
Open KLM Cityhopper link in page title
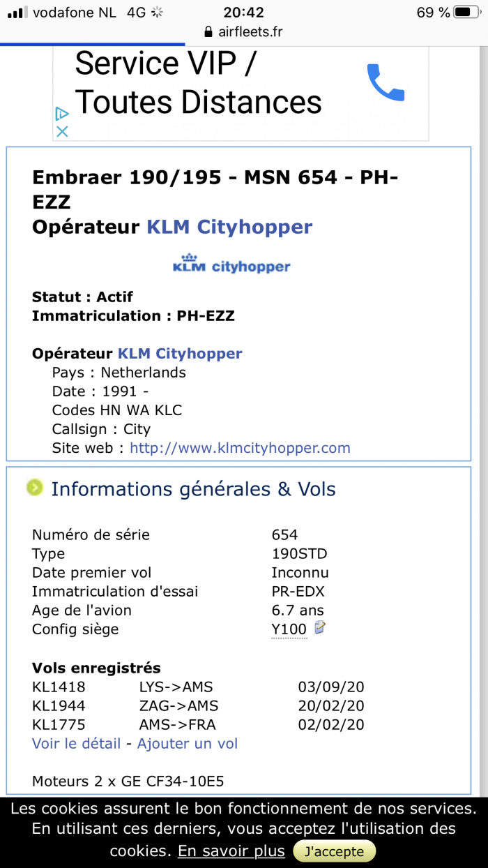pyautogui.click(x=229, y=227)
